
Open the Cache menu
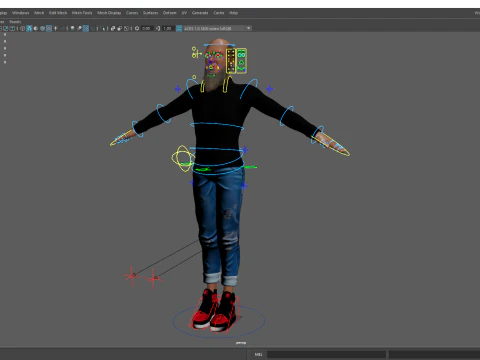[219, 13]
